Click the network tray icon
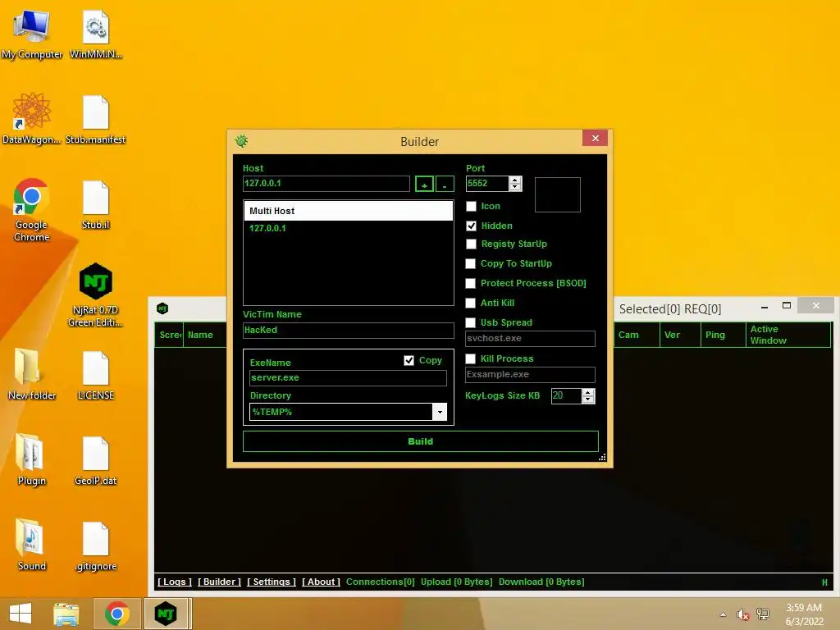Image resolution: width=840 pixels, height=630 pixels. coord(763,614)
